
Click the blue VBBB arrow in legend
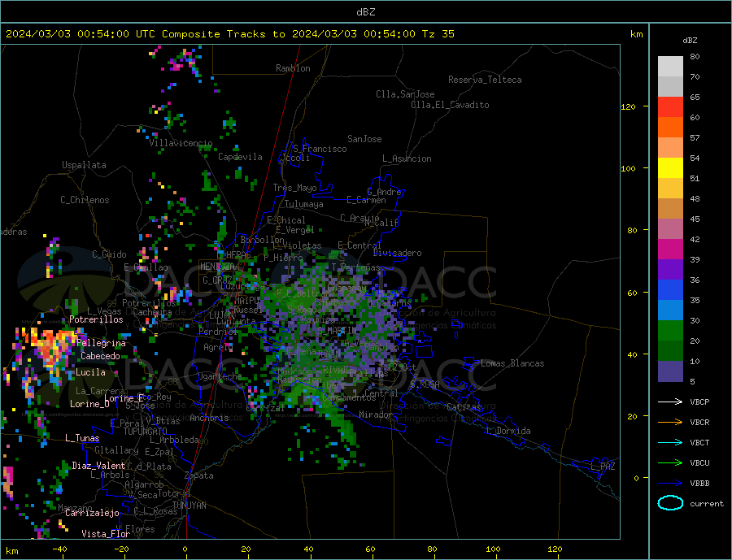point(670,484)
